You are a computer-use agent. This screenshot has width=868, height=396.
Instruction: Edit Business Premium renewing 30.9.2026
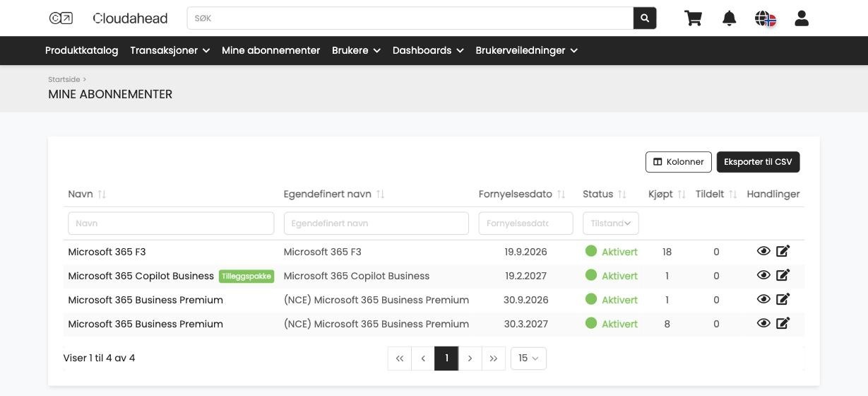pos(783,299)
